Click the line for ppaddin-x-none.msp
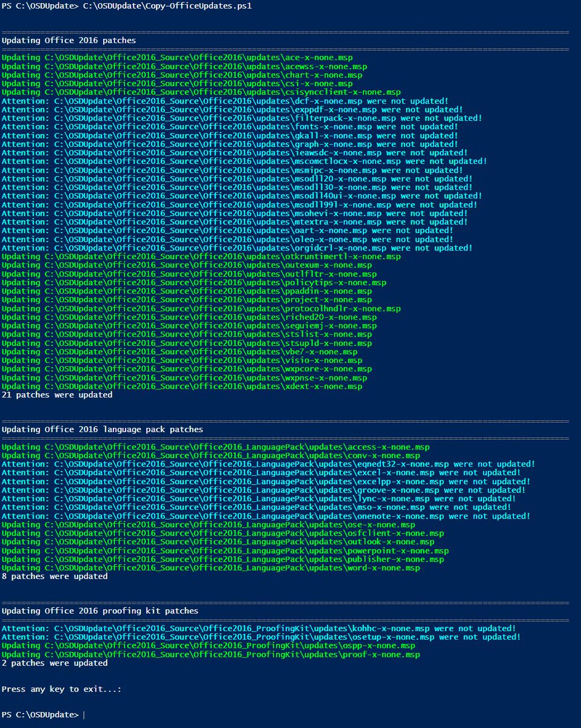Screen dimensions: 581x728 (187, 291)
